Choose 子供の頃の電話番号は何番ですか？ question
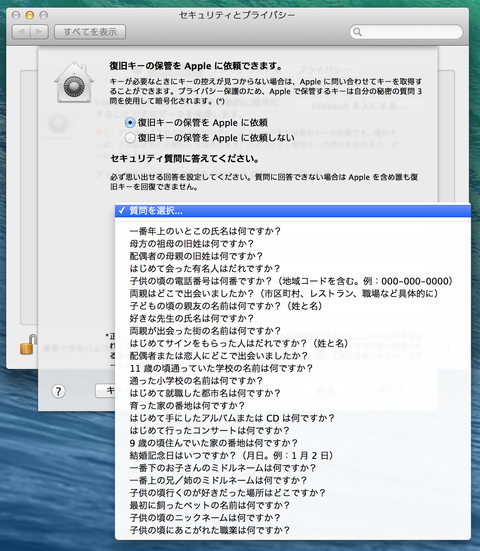480x551 pixels. (x=293, y=281)
